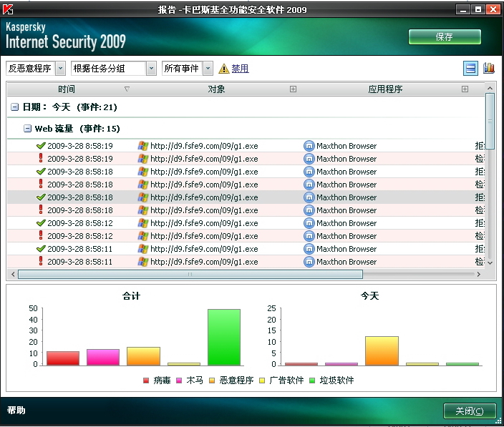Expand the 应用程序 column plus icon

465,89
